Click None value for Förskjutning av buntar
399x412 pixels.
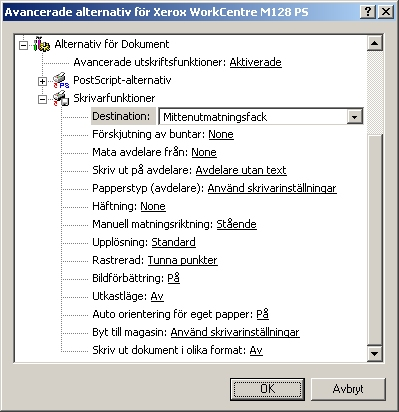pos(221,134)
